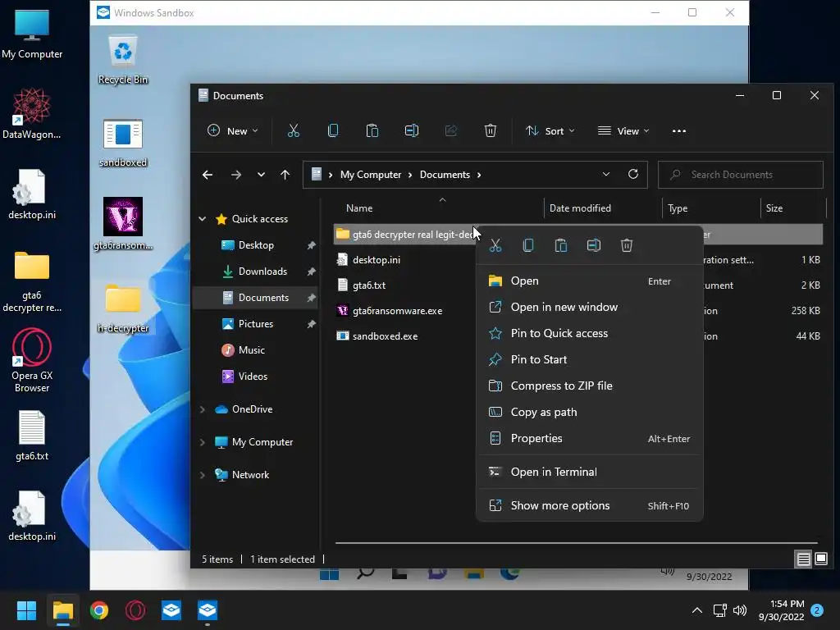This screenshot has height=630, width=840.
Task: Click Copy icon in Documents toolbar
Action: pyautogui.click(x=333, y=130)
